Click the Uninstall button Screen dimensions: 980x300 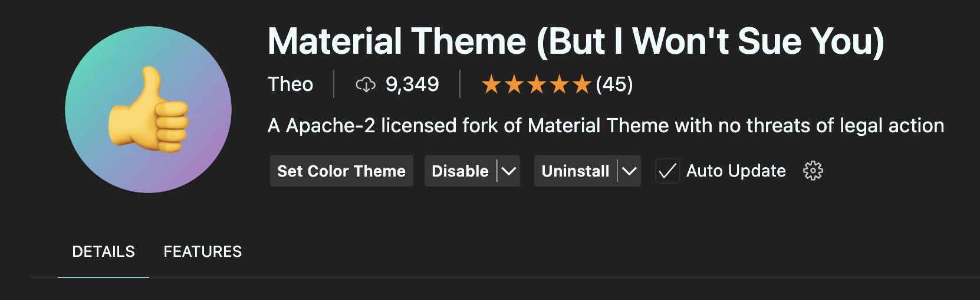coord(575,171)
